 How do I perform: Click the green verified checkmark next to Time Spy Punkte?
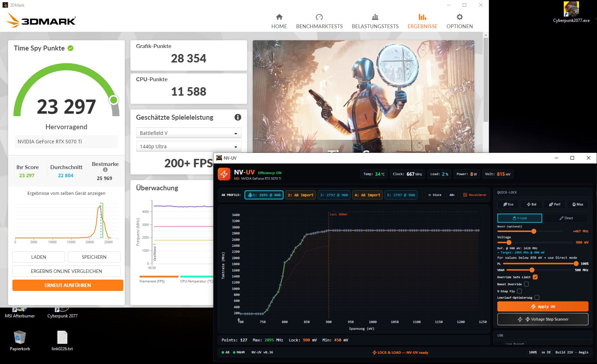click(x=70, y=48)
